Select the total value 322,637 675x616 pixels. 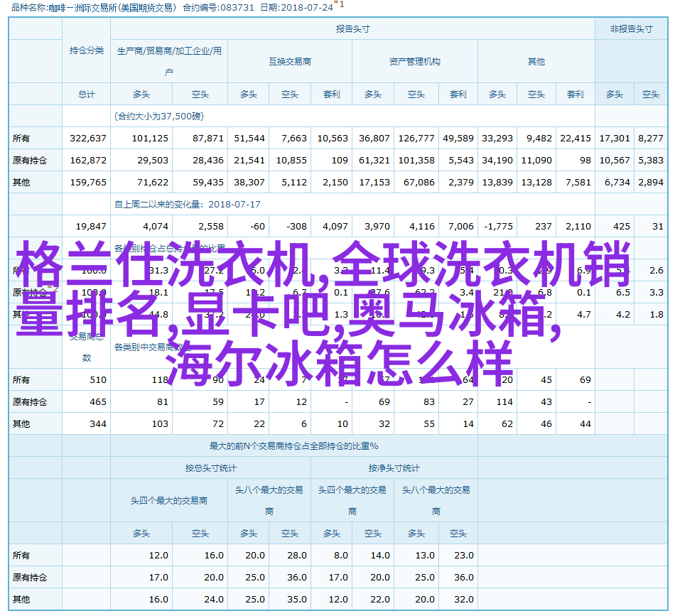(x=88, y=138)
